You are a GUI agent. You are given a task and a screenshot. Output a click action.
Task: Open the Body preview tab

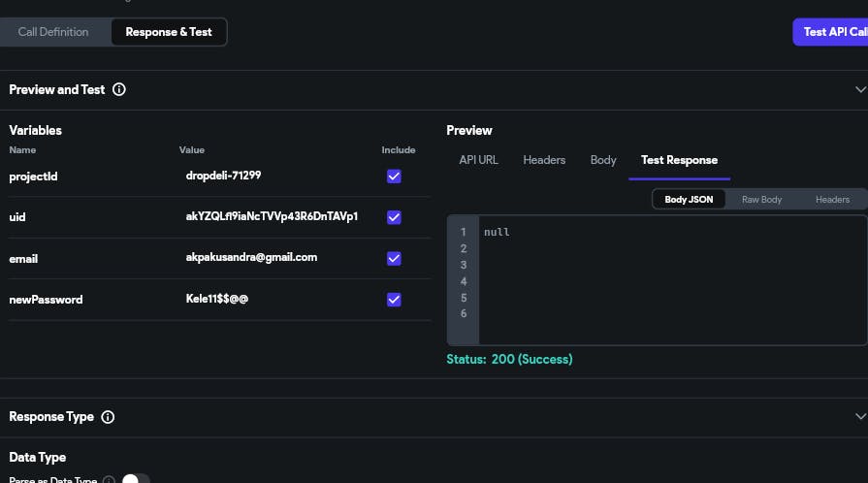click(x=603, y=160)
